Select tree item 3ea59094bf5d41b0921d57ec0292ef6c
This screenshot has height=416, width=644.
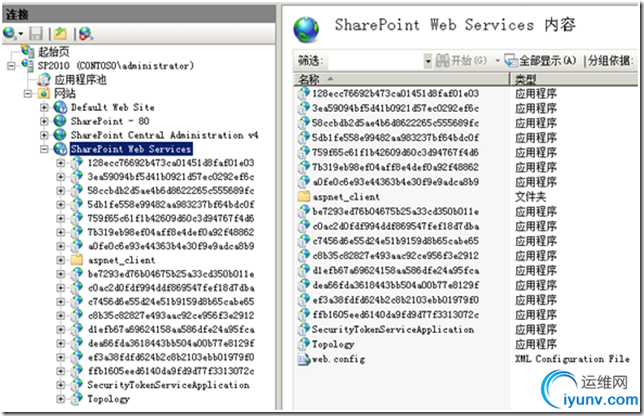point(171,177)
